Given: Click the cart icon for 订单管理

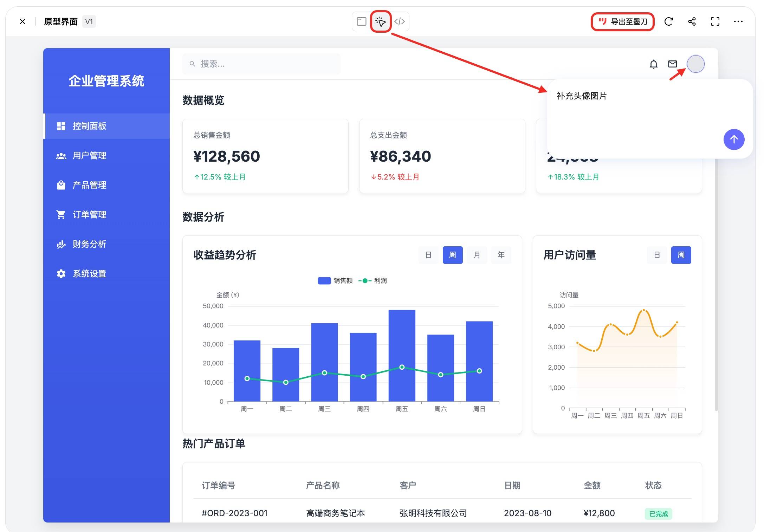Looking at the screenshot, I should click(61, 215).
